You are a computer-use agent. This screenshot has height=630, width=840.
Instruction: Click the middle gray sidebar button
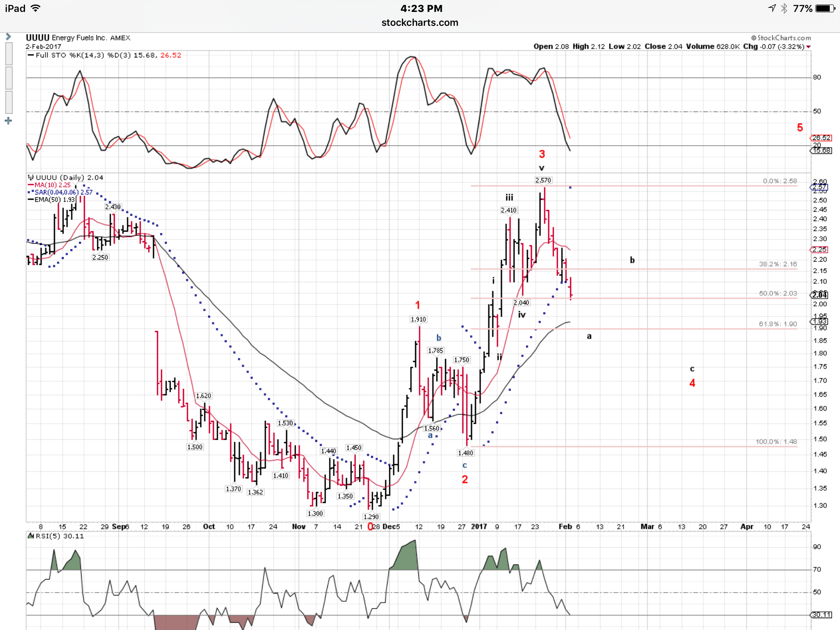9,78
